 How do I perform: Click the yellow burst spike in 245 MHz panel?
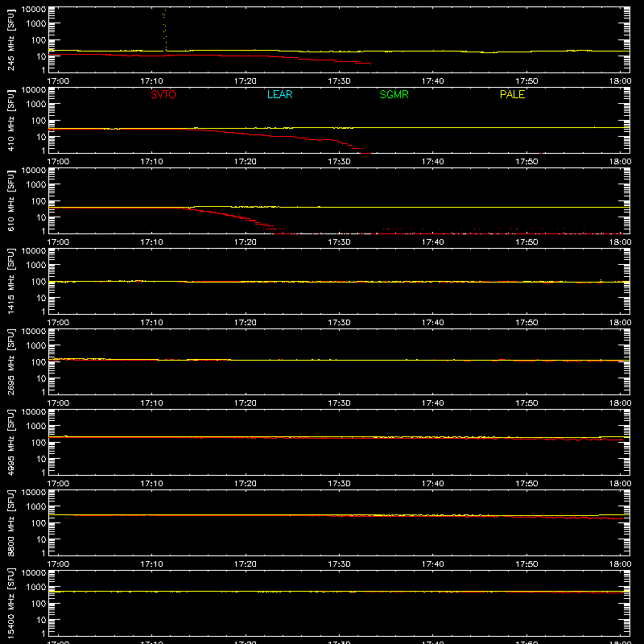point(165,31)
